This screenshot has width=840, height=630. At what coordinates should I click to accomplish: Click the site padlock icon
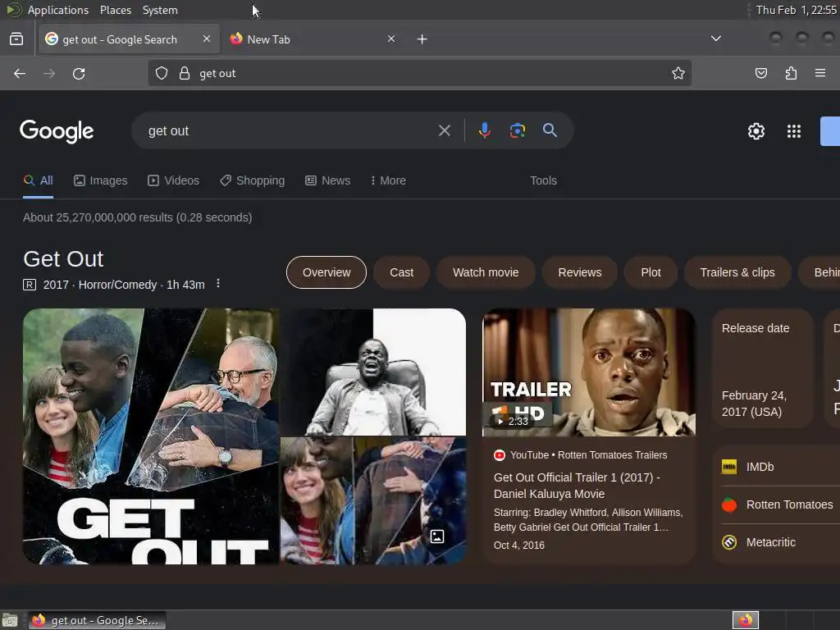[x=185, y=73]
